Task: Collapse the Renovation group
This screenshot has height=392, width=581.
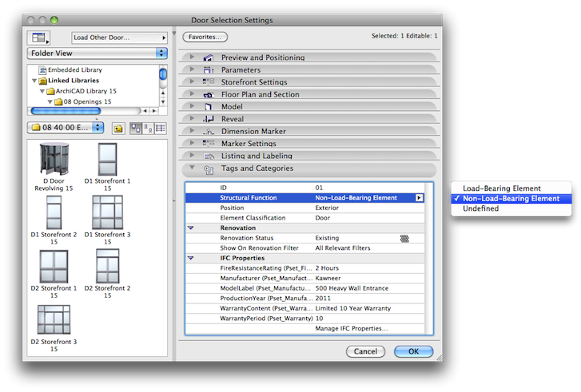Action: (x=191, y=228)
